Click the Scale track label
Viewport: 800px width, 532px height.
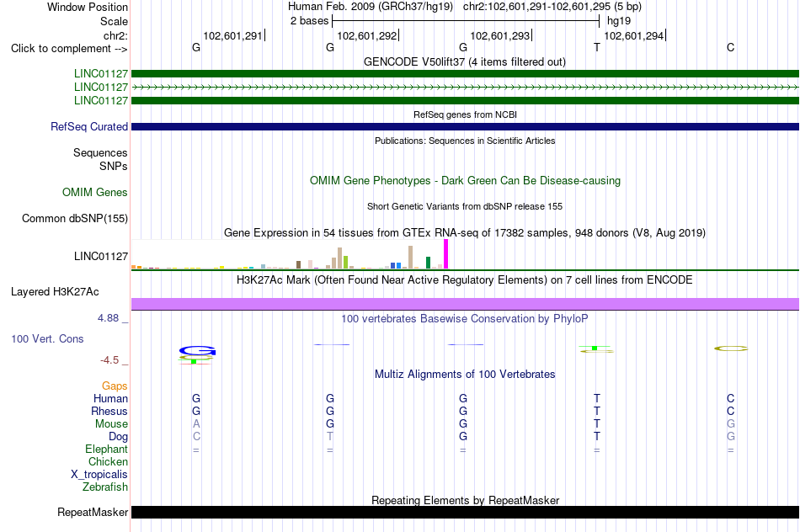tap(114, 21)
